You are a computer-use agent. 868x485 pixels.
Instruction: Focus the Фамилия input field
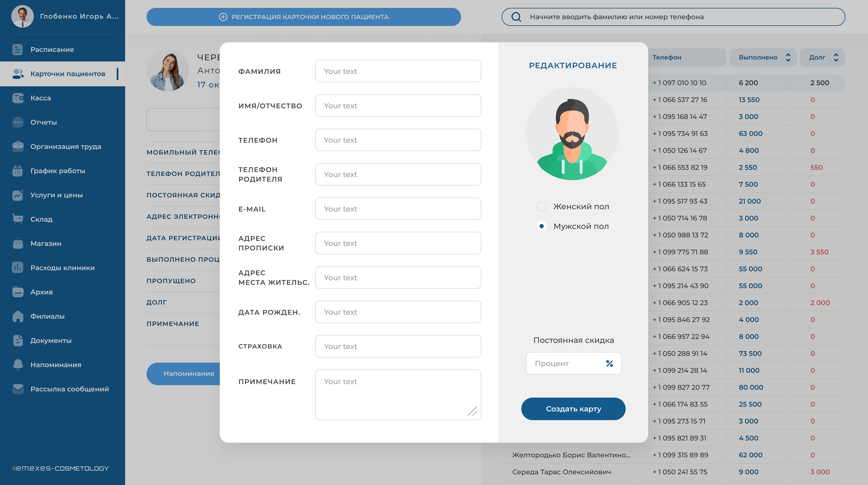point(398,71)
